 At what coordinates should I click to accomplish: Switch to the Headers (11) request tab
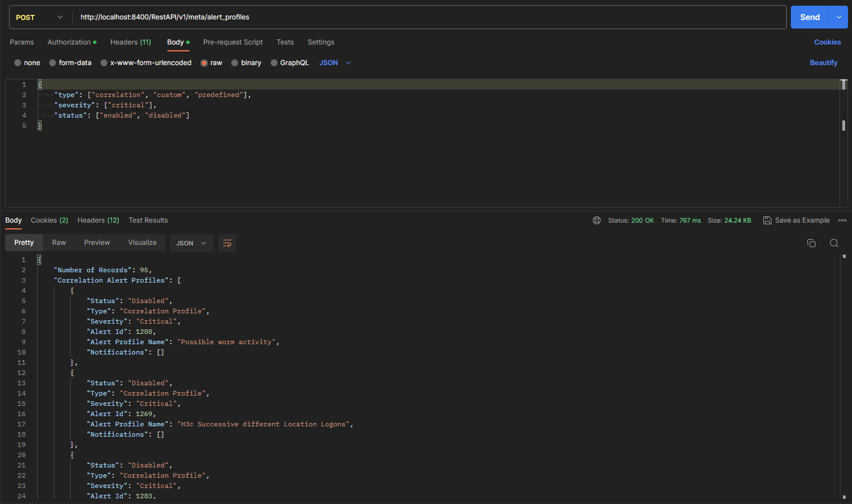(x=130, y=42)
